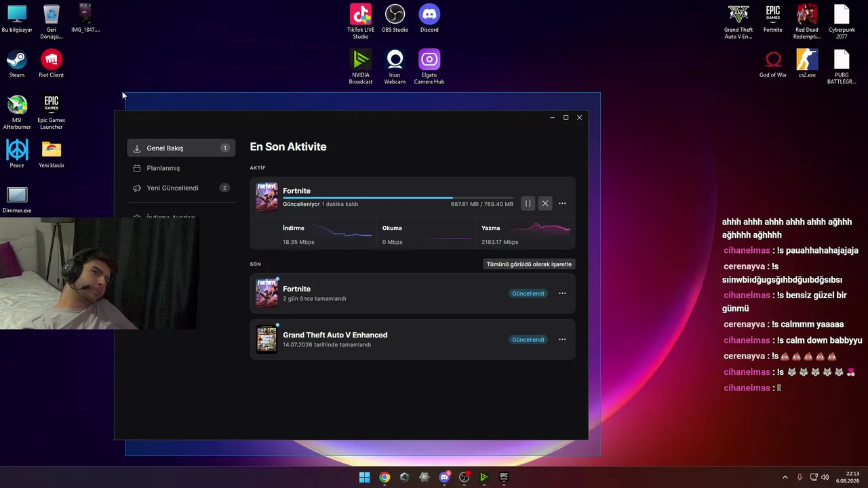Viewport: 868px width, 488px height.
Task: Click the IMG_1847 desktop file icon
Action: pyautogui.click(x=85, y=19)
